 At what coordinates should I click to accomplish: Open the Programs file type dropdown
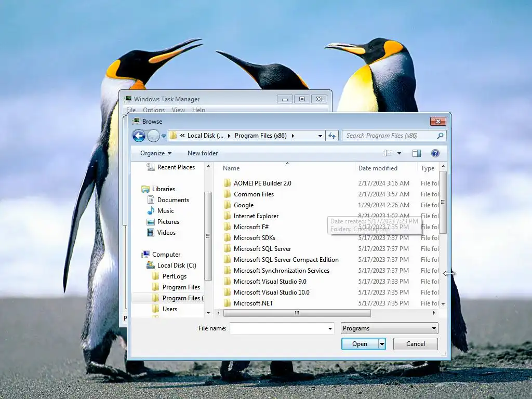point(390,328)
